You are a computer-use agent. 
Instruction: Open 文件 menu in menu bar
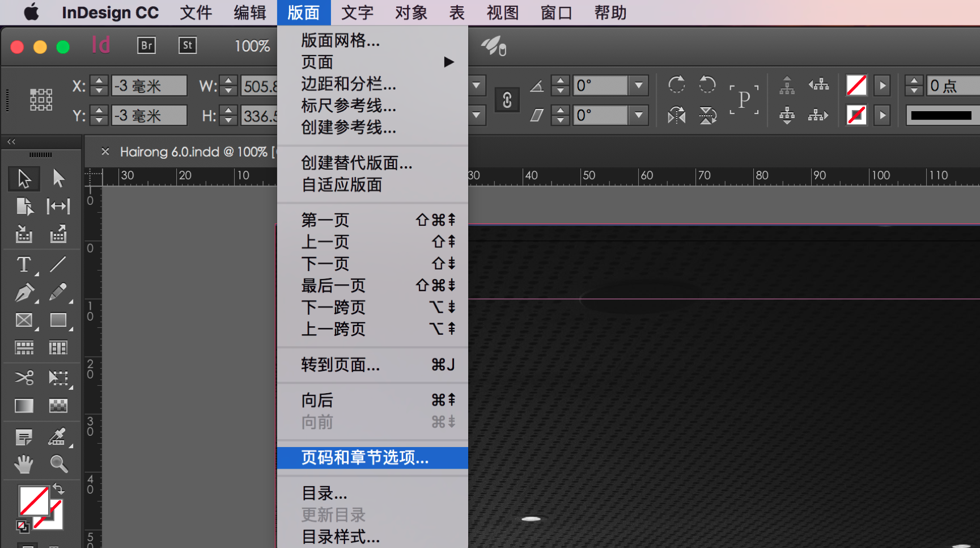pyautogui.click(x=196, y=12)
